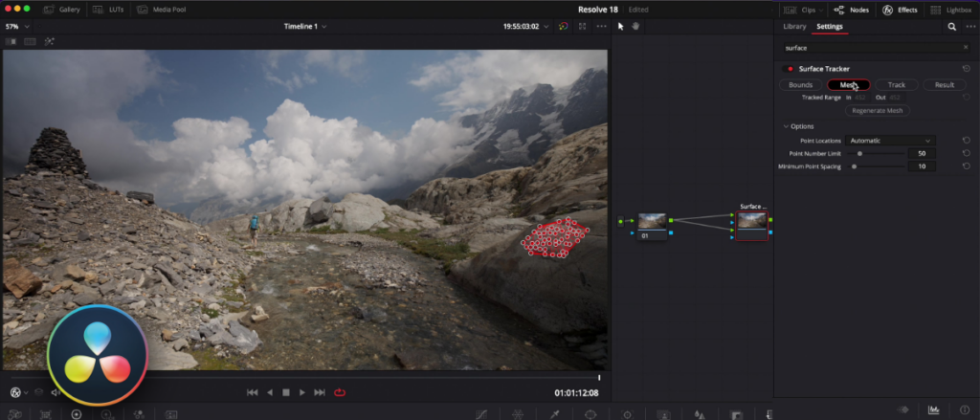The image size is (980, 420).
Task: Reset the Surface Tracker effect
Action: click(x=967, y=69)
